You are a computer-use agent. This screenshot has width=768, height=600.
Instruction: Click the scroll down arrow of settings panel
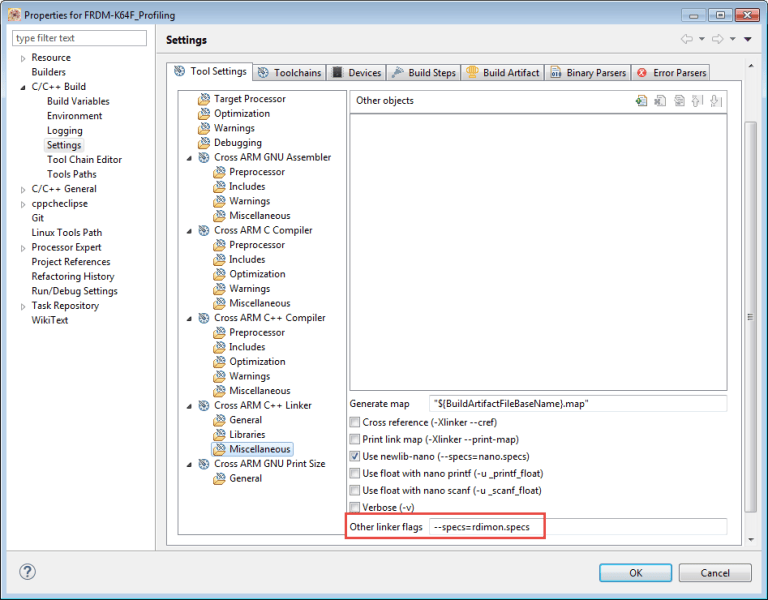pos(750,540)
